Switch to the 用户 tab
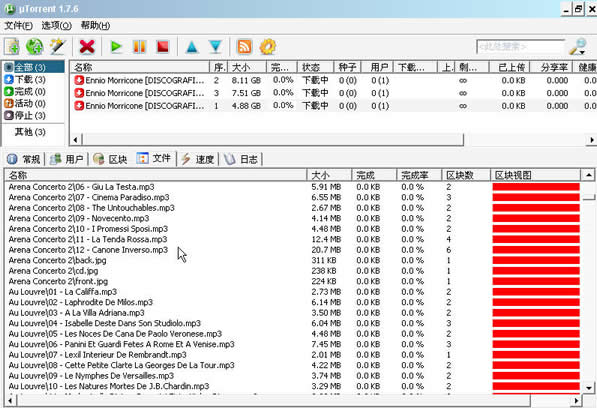Image resolution: width=597 pixels, height=408 pixels. pos(67,159)
